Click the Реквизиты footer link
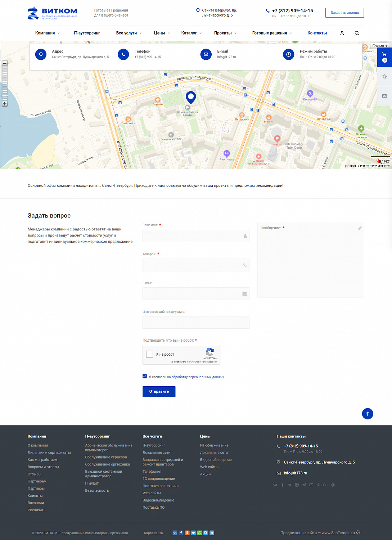Screen dimensions: 392x540 click(x=37, y=510)
